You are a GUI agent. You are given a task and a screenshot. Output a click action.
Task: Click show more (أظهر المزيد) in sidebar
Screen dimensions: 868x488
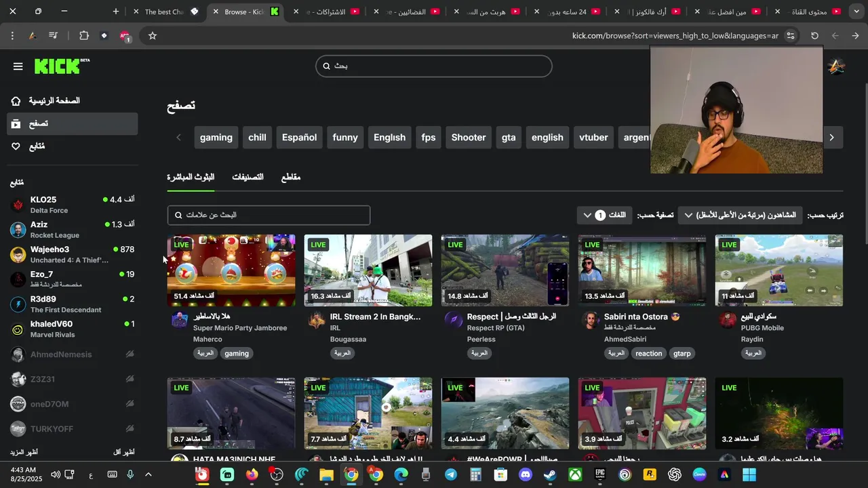point(24,452)
